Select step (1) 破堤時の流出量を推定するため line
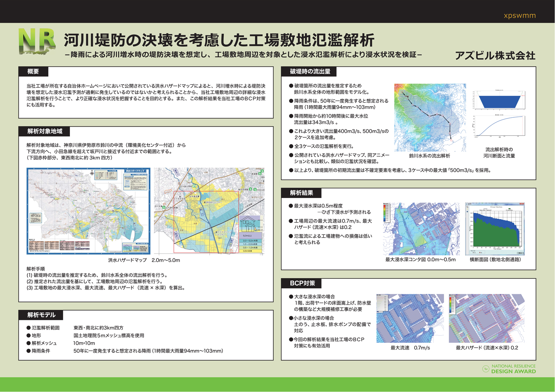This screenshot has width=555, height=392. click(97, 275)
